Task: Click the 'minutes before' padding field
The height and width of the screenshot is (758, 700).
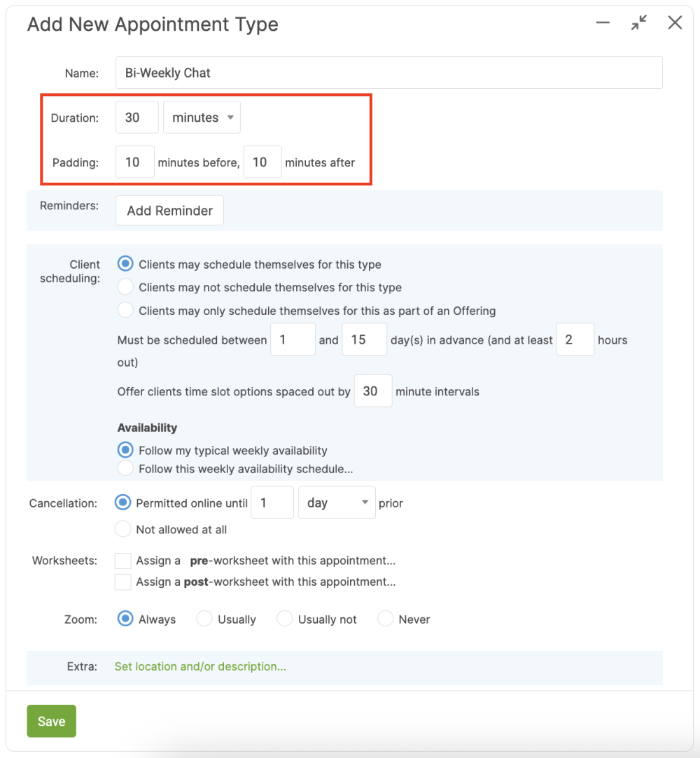Action: click(x=134, y=162)
